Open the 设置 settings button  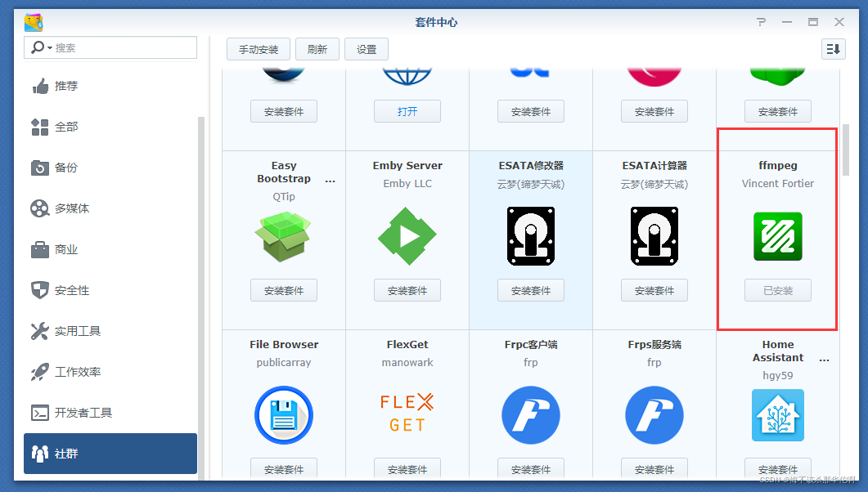click(367, 49)
